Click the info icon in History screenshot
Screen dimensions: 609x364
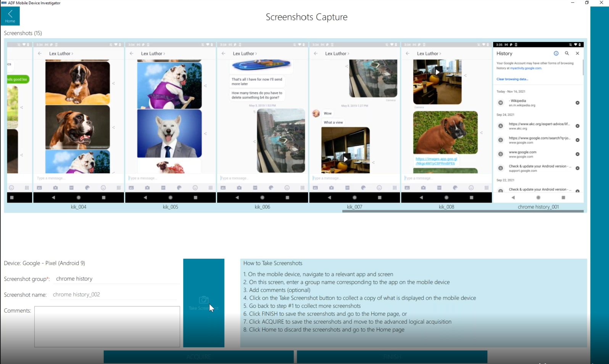point(556,53)
